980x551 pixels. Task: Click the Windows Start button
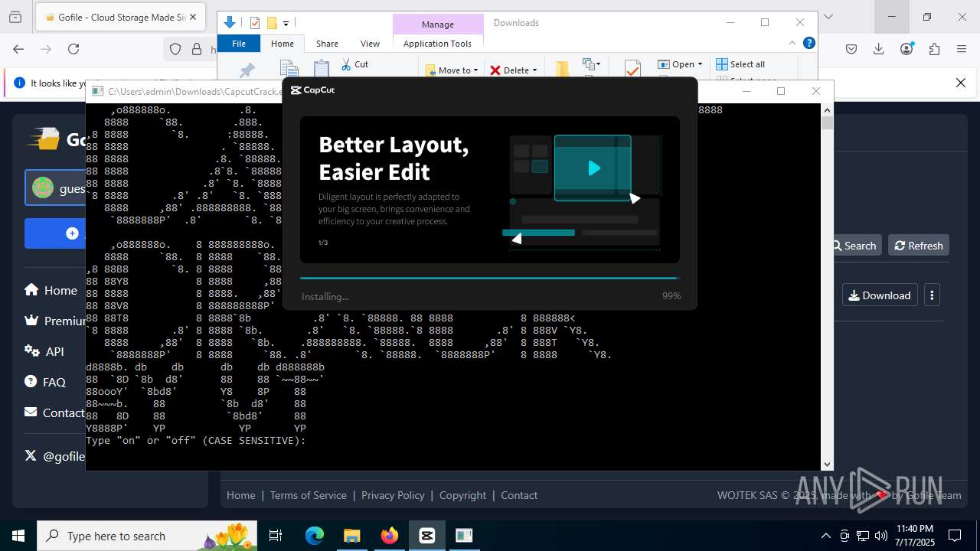click(18, 536)
